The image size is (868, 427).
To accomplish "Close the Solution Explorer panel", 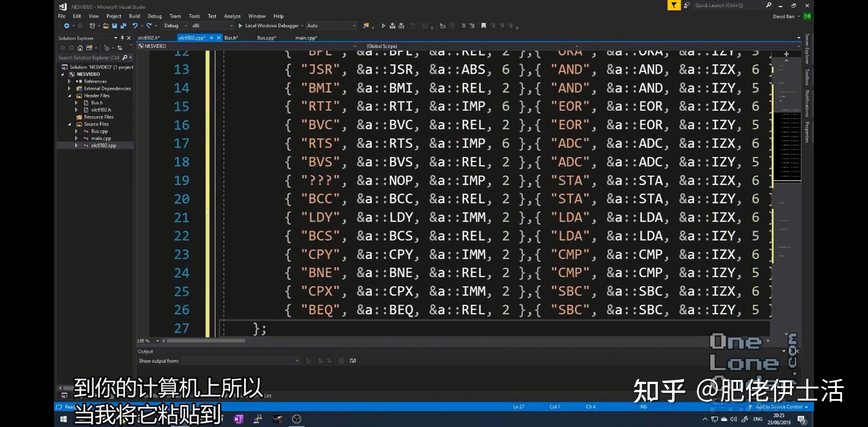I will coord(129,38).
